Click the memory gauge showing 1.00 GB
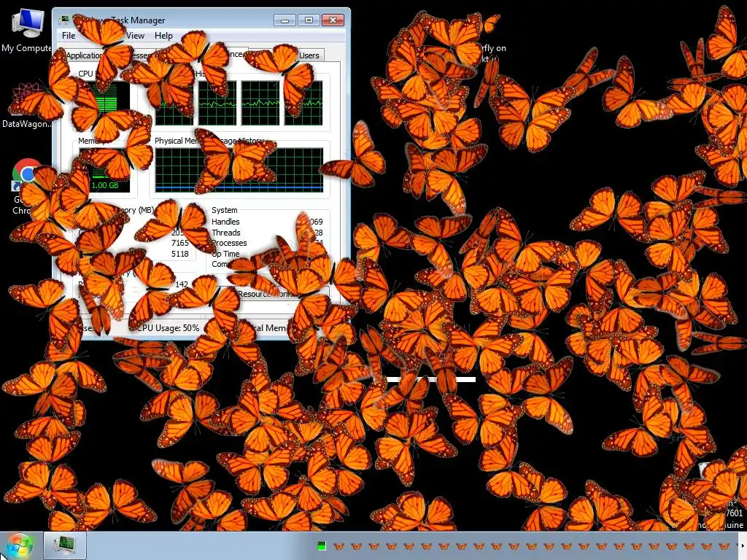 pos(105,170)
